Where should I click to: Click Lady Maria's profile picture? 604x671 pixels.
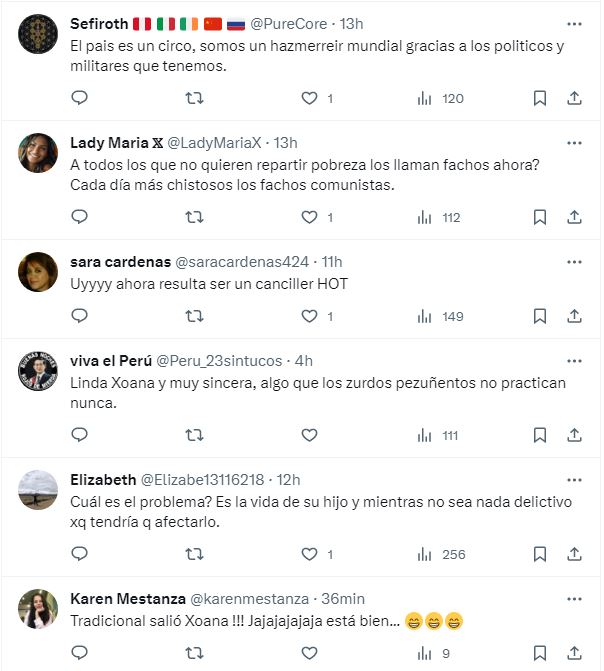pos(38,152)
